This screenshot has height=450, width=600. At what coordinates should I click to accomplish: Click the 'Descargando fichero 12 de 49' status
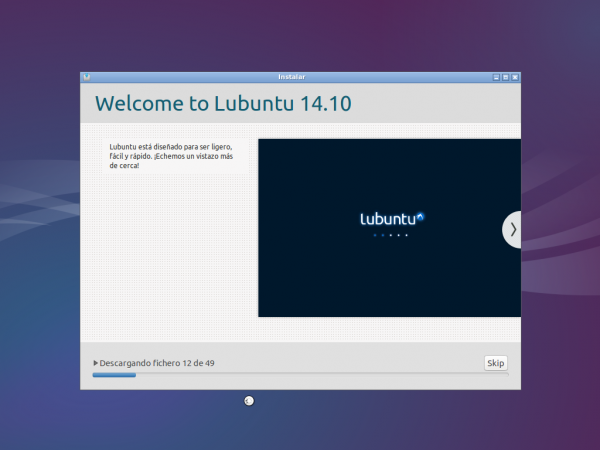[x=157, y=363]
